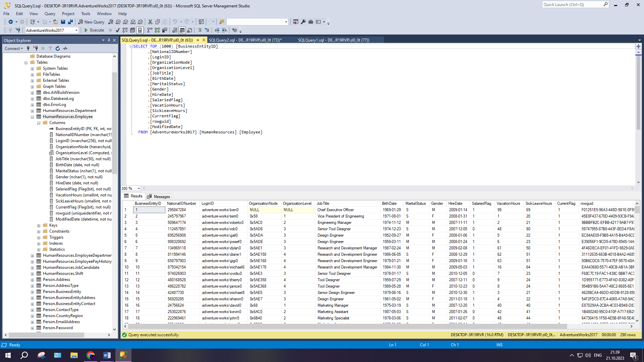This screenshot has width=644, height=362.
Task: Click Change Connection icon in SQL toolbar
Action: point(18,30)
